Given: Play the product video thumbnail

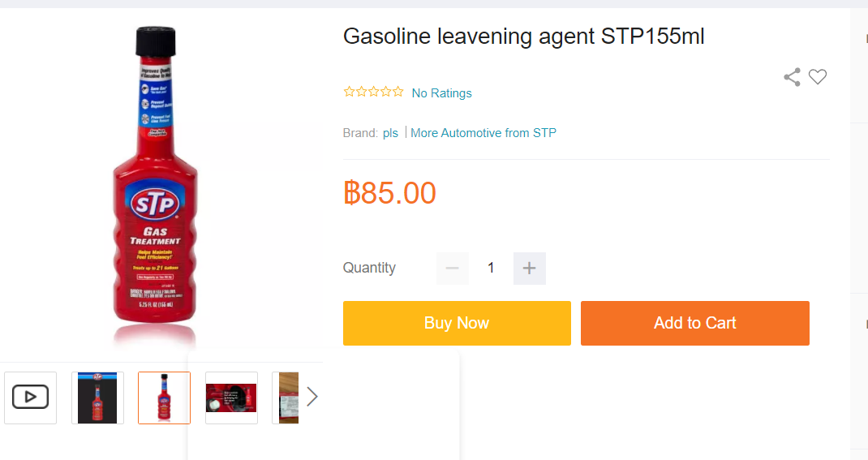Looking at the screenshot, I should click(30, 398).
